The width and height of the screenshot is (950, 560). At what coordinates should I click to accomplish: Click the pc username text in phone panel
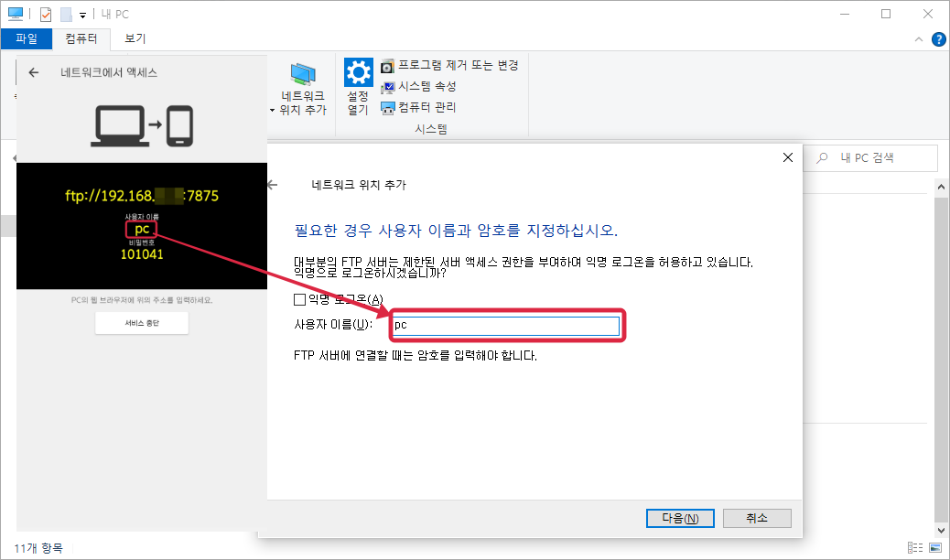coord(142,229)
